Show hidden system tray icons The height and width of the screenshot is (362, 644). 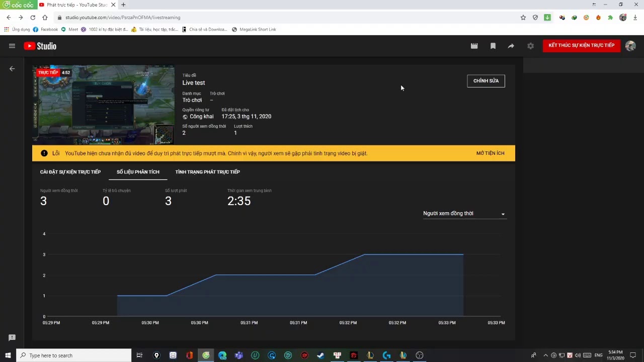pos(545,355)
